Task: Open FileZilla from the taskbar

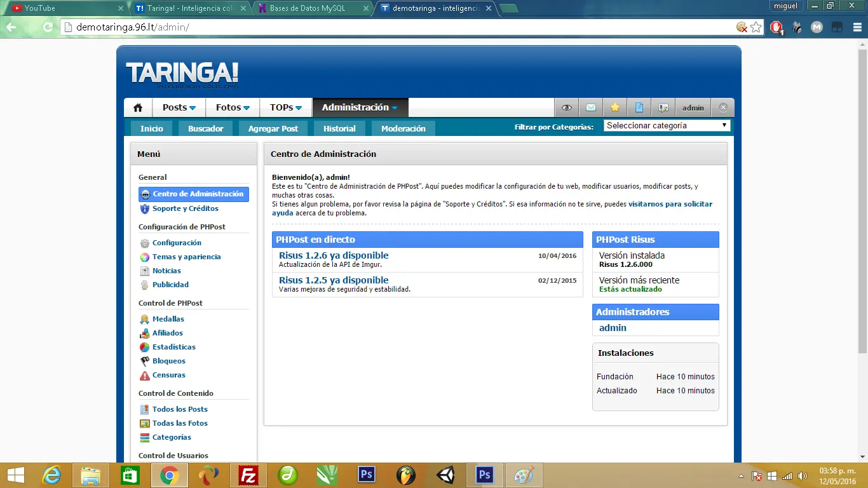Action: (x=248, y=475)
